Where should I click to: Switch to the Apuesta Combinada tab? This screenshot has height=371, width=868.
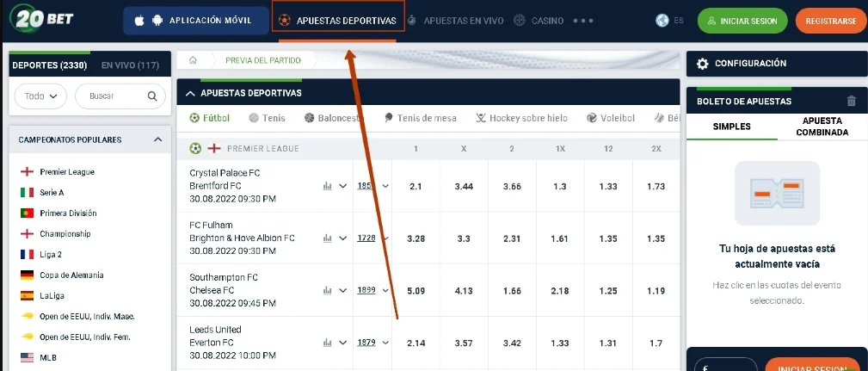[822, 127]
